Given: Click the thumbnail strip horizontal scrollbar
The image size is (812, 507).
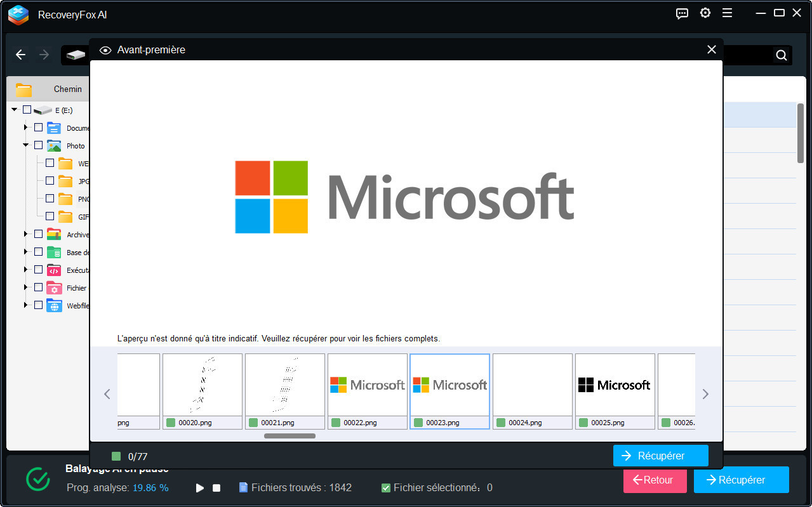Looking at the screenshot, I should click(290, 436).
